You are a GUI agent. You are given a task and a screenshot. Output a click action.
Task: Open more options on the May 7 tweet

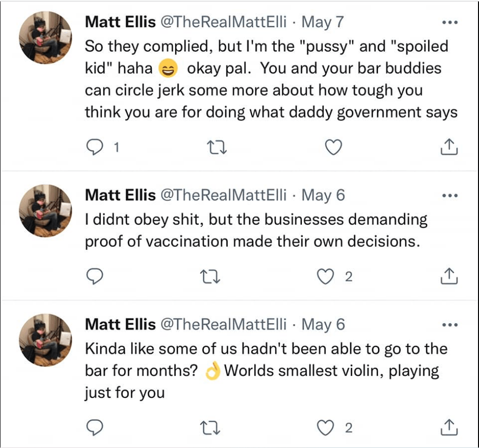coord(449,22)
